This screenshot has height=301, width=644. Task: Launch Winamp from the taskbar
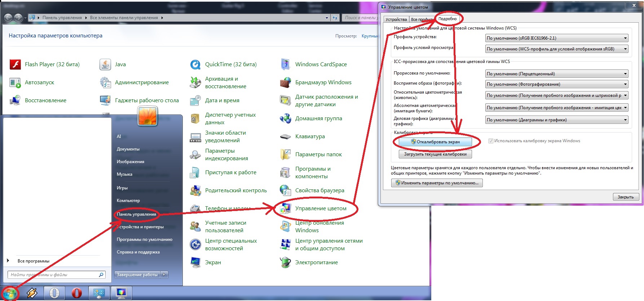pyautogui.click(x=32, y=293)
